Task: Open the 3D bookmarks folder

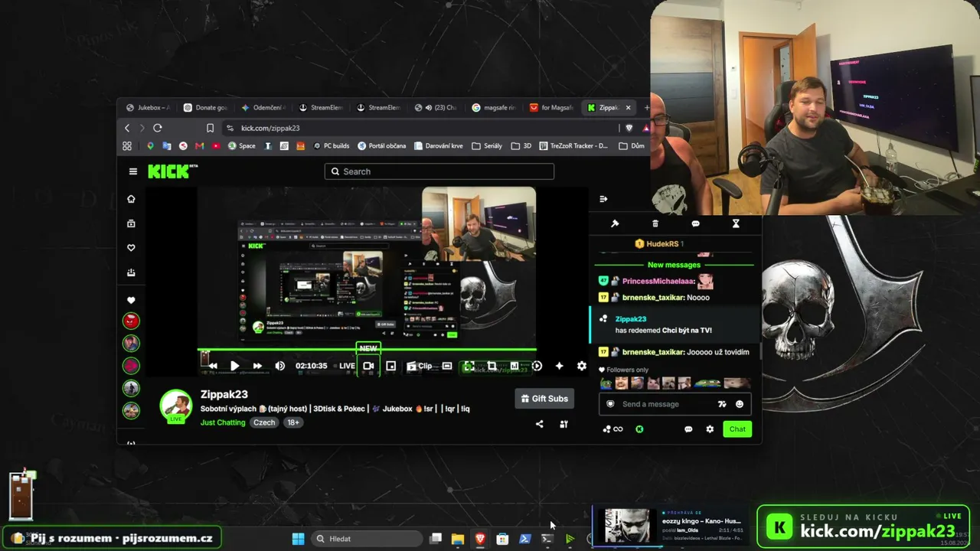Action: click(521, 146)
